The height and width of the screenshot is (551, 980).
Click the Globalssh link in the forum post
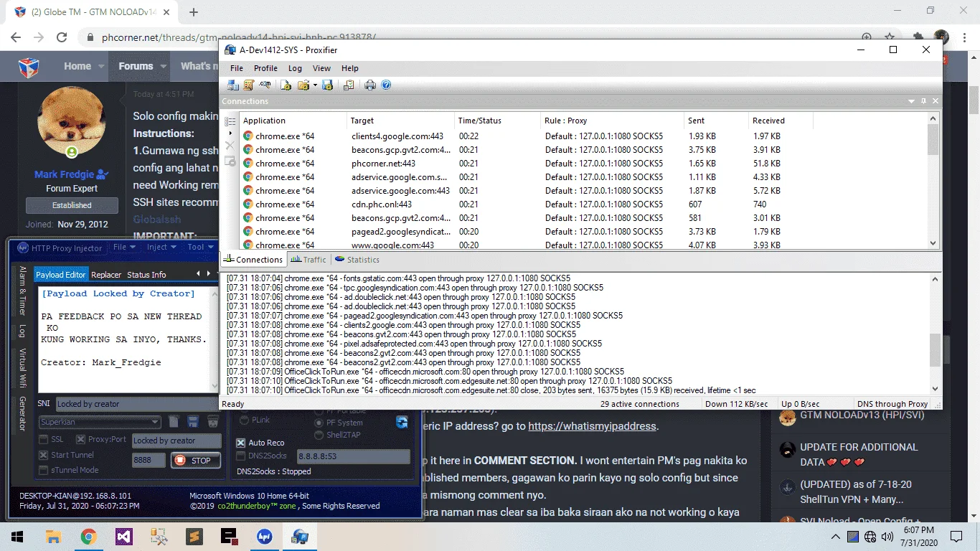(157, 220)
